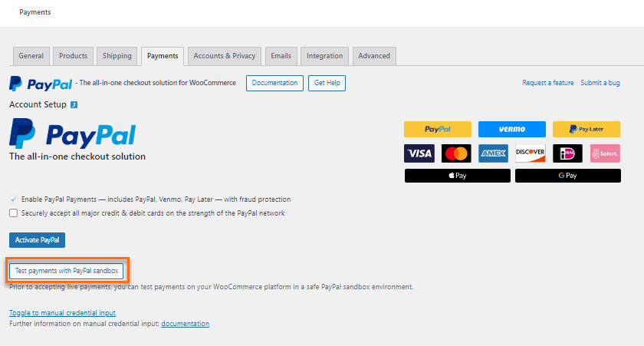Screen dimensions: 644x346
Task: Click Test payments with PayPal sandbox
Action: coord(67,271)
